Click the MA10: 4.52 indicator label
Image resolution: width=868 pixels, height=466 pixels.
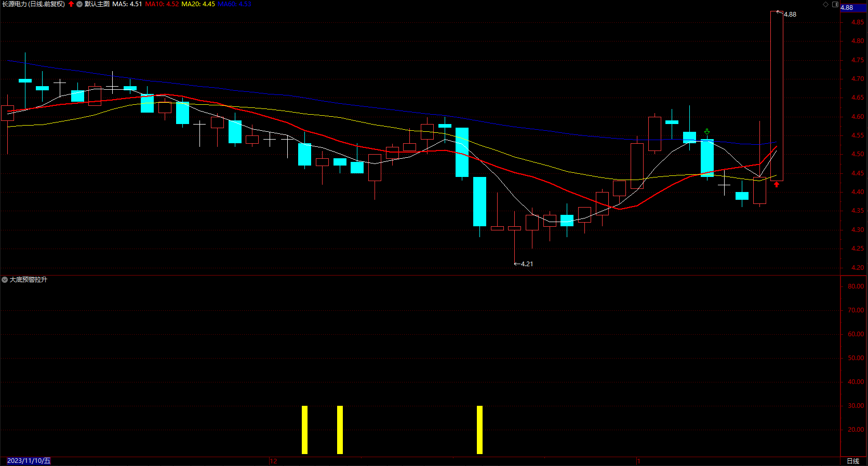click(x=162, y=4)
